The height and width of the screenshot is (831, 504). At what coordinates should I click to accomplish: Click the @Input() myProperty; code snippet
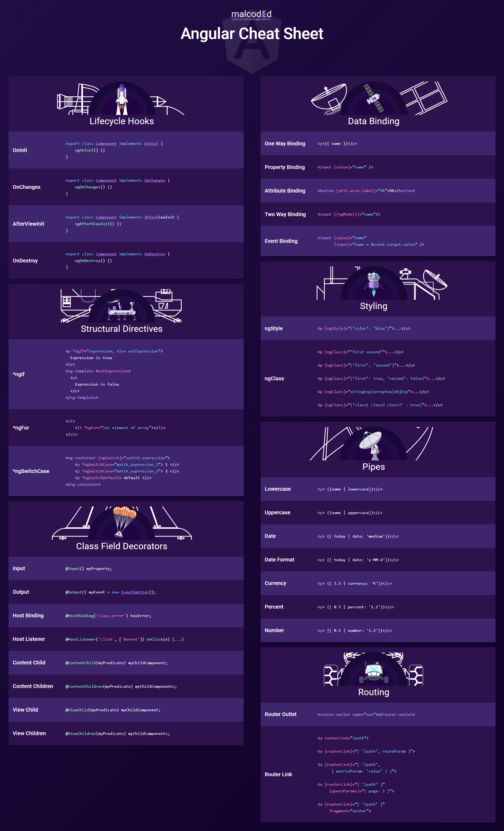click(x=89, y=569)
